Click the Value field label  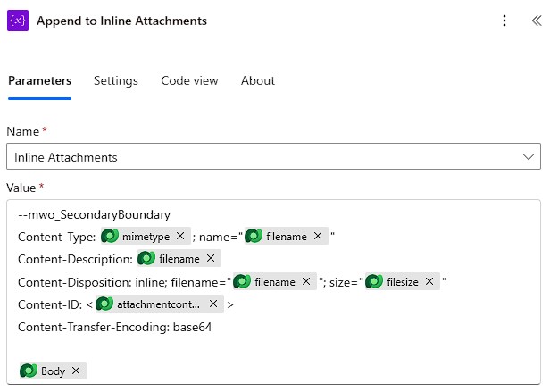pyautogui.click(x=21, y=188)
